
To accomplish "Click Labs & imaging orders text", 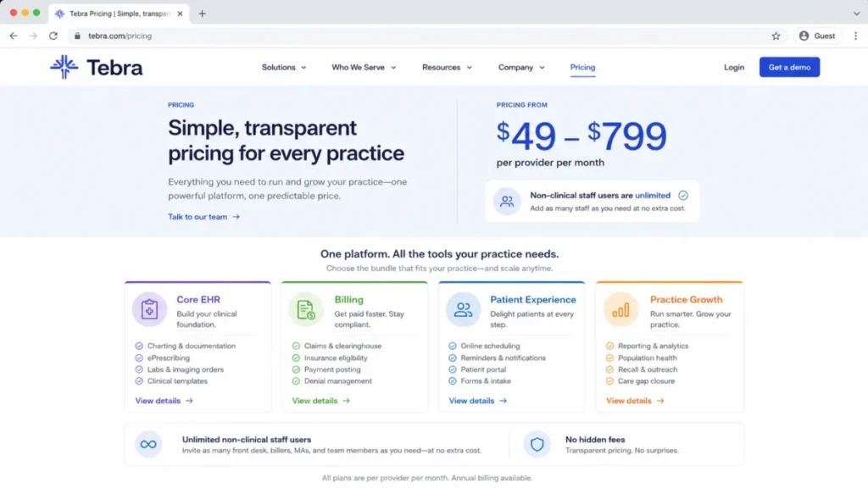I will (186, 369).
